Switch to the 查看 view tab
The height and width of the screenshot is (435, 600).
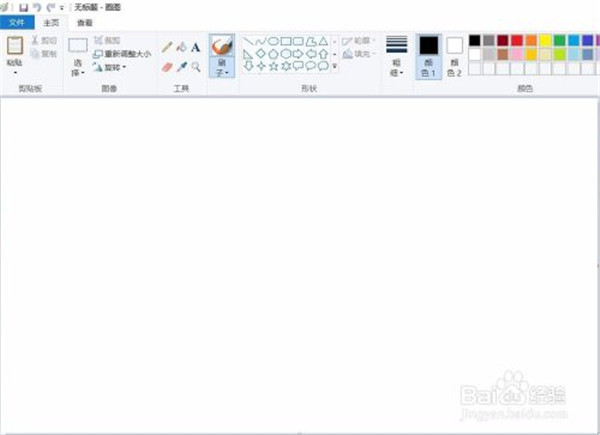tap(85, 21)
